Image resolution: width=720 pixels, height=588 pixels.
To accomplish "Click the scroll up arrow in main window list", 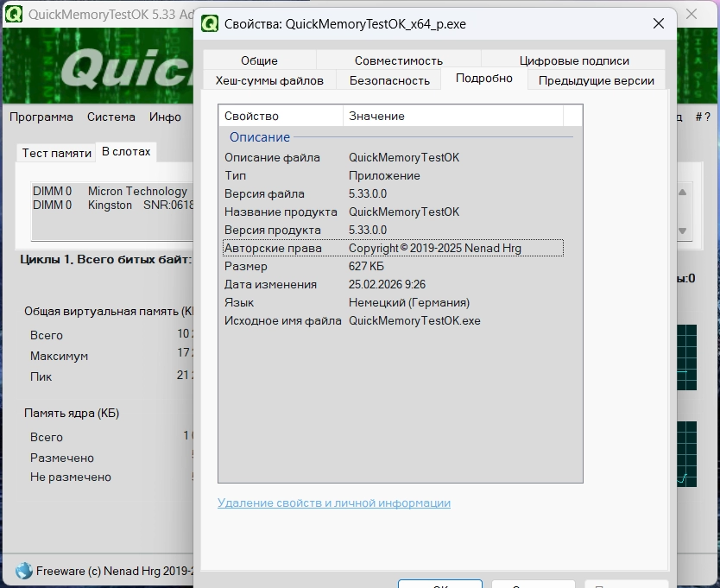I will point(682,192).
